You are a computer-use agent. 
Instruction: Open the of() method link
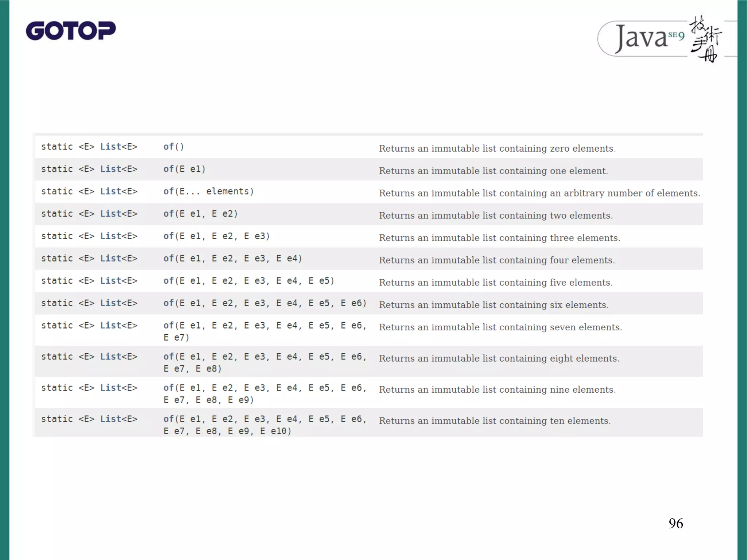169,147
